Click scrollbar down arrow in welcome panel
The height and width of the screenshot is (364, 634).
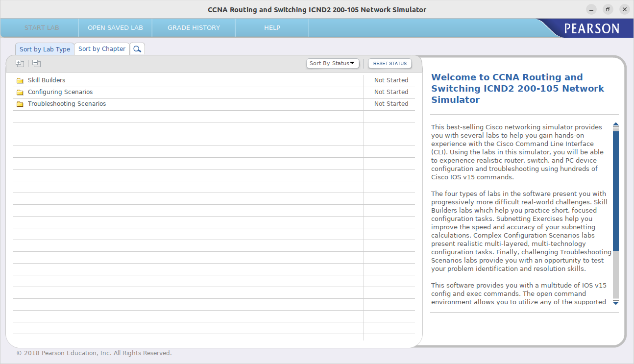[616, 302]
